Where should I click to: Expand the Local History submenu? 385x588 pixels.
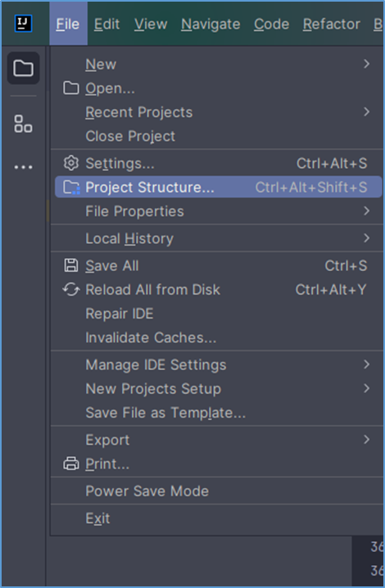[x=217, y=238]
